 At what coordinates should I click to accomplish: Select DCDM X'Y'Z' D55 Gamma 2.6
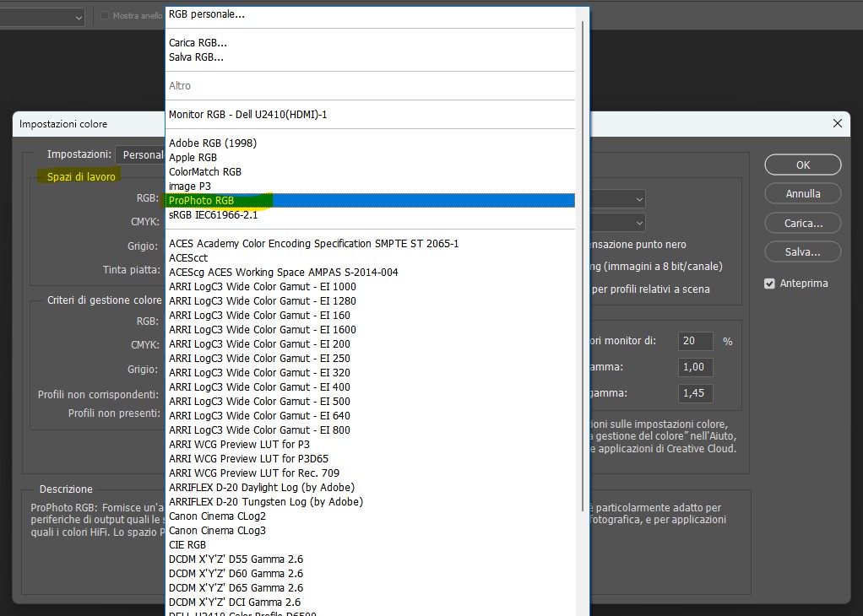pyautogui.click(x=370, y=558)
